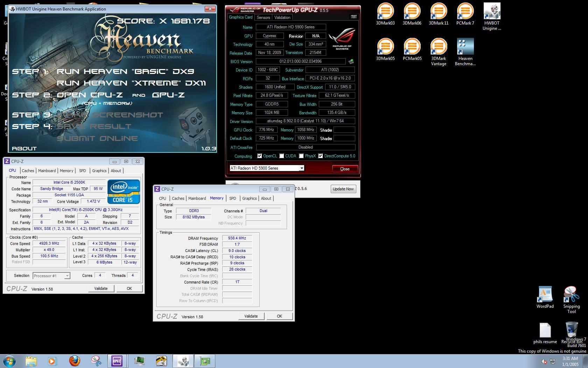Click the CAS# Latency value 9.0 clocks
Image resolution: width=588 pixels, height=368 pixels.
[x=237, y=251]
